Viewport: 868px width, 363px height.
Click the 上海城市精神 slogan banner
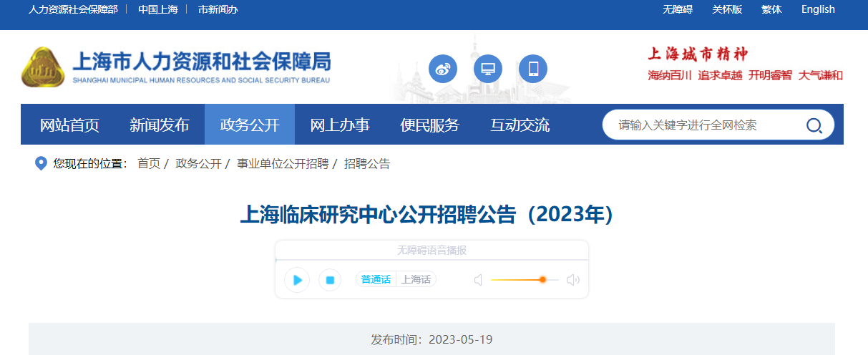745,64
